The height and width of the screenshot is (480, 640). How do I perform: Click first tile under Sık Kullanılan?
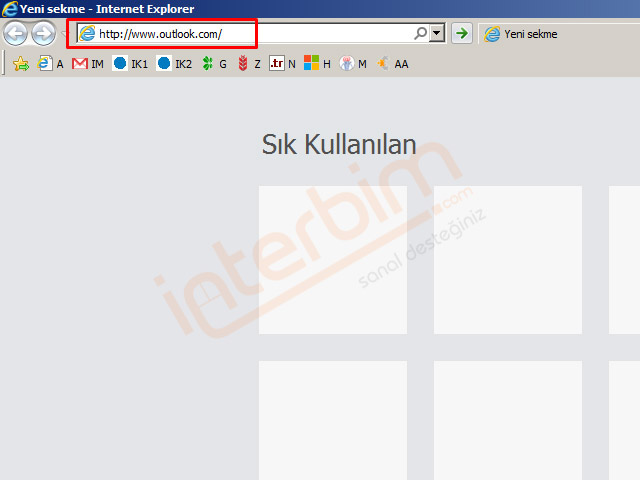pos(332,260)
